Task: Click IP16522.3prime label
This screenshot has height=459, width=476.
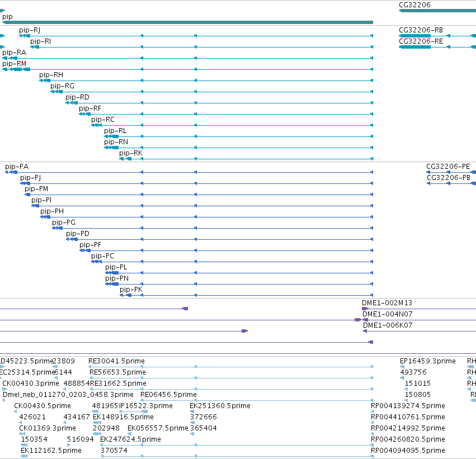Action: 146,406
